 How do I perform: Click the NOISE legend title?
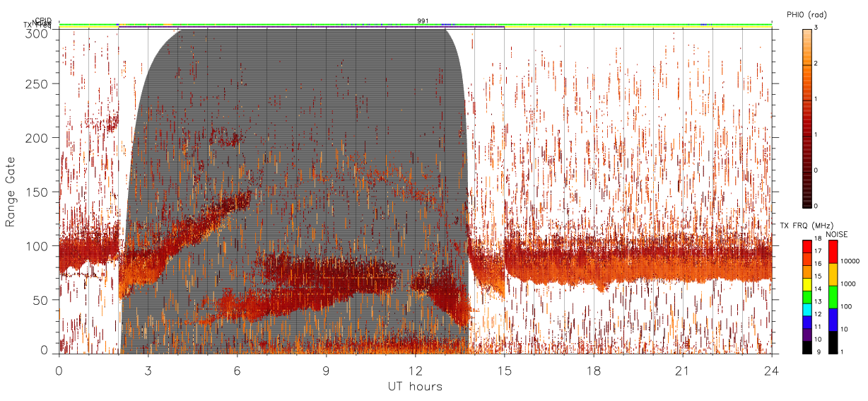coord(838,234)
